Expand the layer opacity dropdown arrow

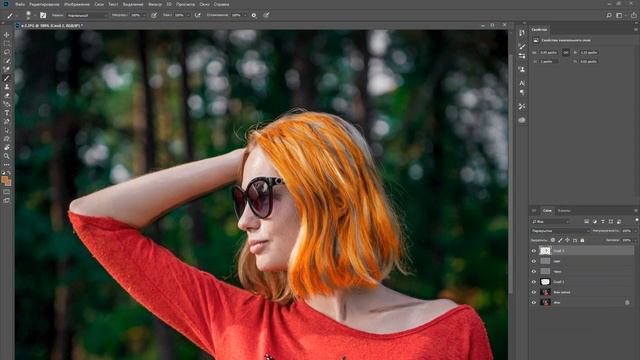tap(636, 231)
